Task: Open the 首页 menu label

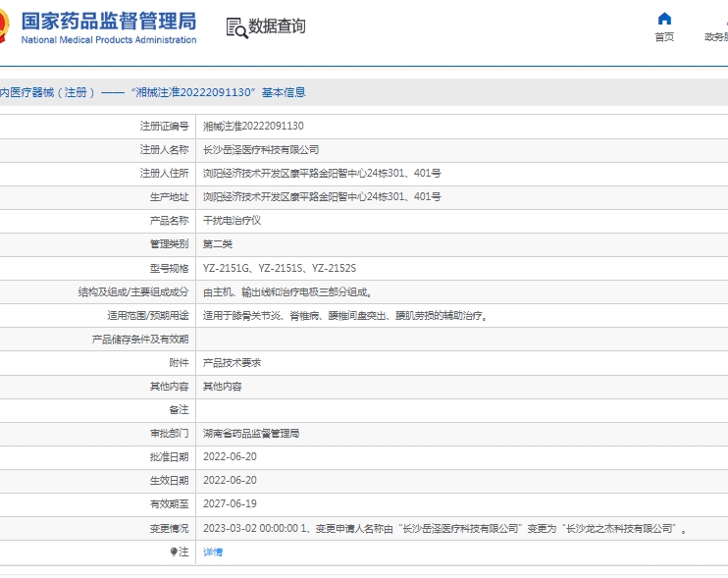Action: (664, 37)
